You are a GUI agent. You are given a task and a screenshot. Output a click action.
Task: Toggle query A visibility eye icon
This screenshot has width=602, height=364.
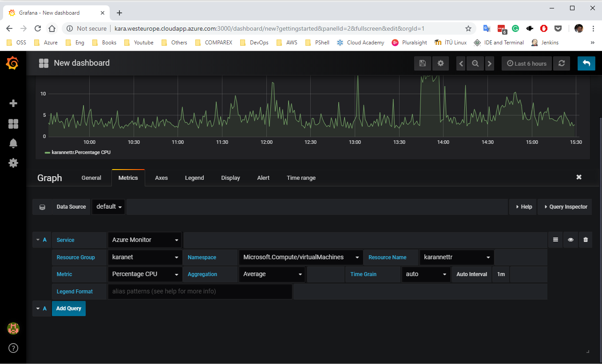pyautogui.click(x=570, y=240)
